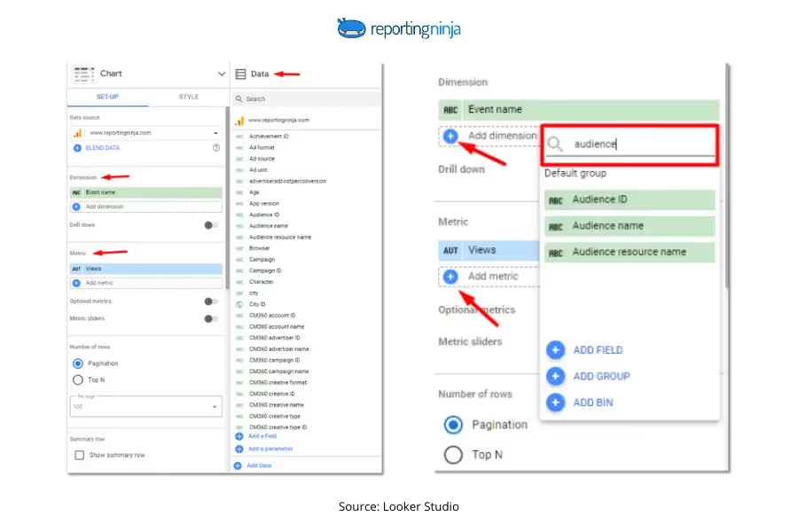Image resolution: width=798 pixels, height=532 pixels.
Task: Click the plus icon on the small Add dimension box
Action: [76, 207]
